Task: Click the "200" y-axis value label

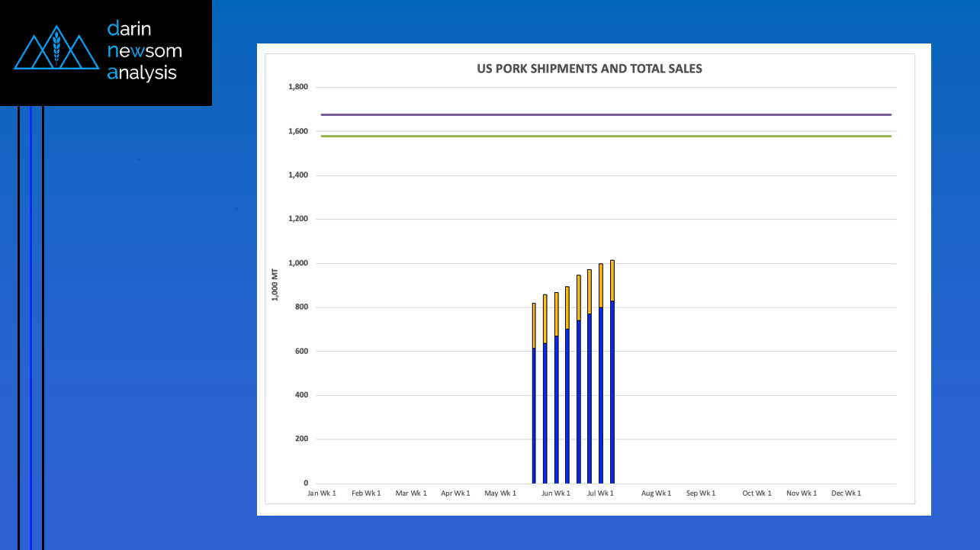Action: pyautogui.click(x=301, y=439)
